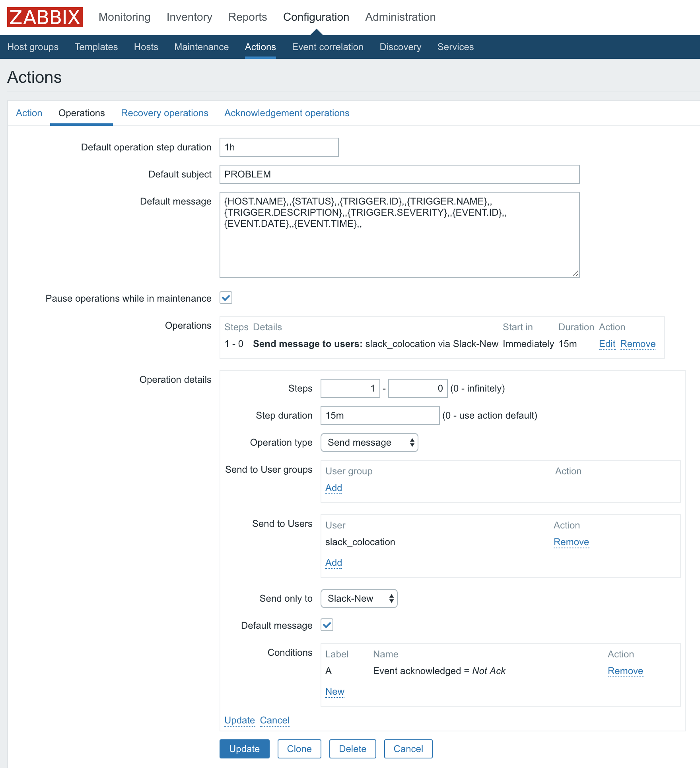Open the Acknowledgement operations tab
This screenshot has width=700, height=768.
click(x=286, y=113)
